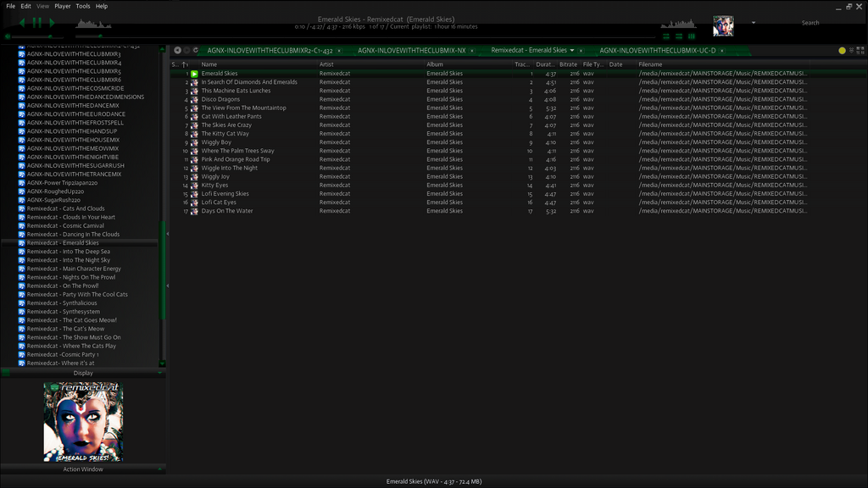
Task: Click the grid layout icon at tab bar end
Action: tap(860, 50)
